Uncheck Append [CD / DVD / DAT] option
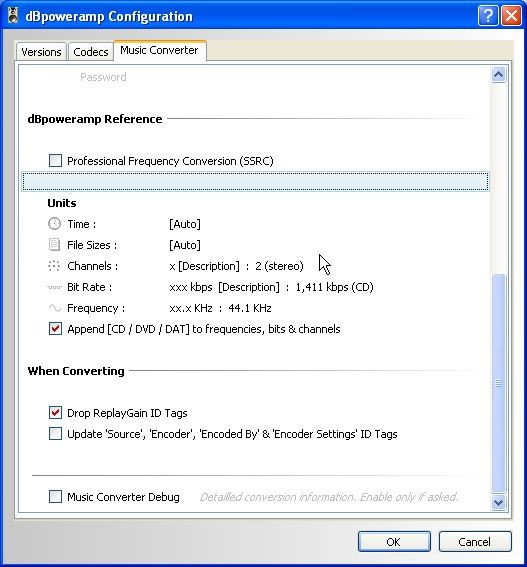This screenshot has width=527, height=567. (x=55, y=329)
